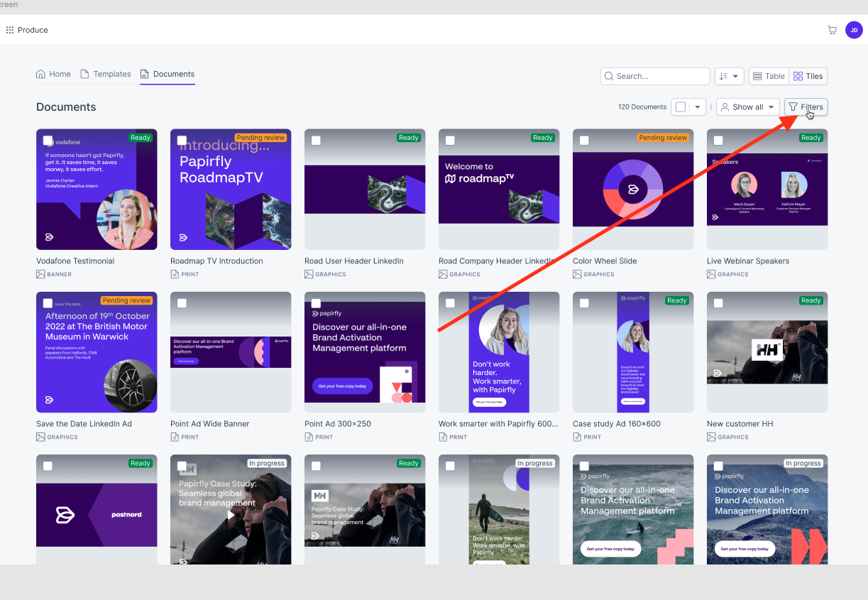Viewport: 868px width, 600px height.
Task: Check the Road User Header LinkedIn tile
Action: click(316, 141)
